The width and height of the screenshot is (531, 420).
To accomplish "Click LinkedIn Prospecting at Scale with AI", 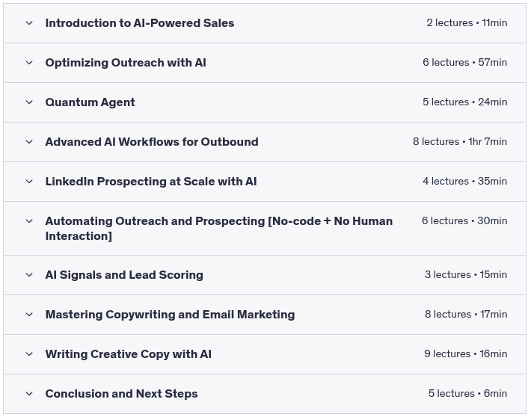I will tap(150, 182).
